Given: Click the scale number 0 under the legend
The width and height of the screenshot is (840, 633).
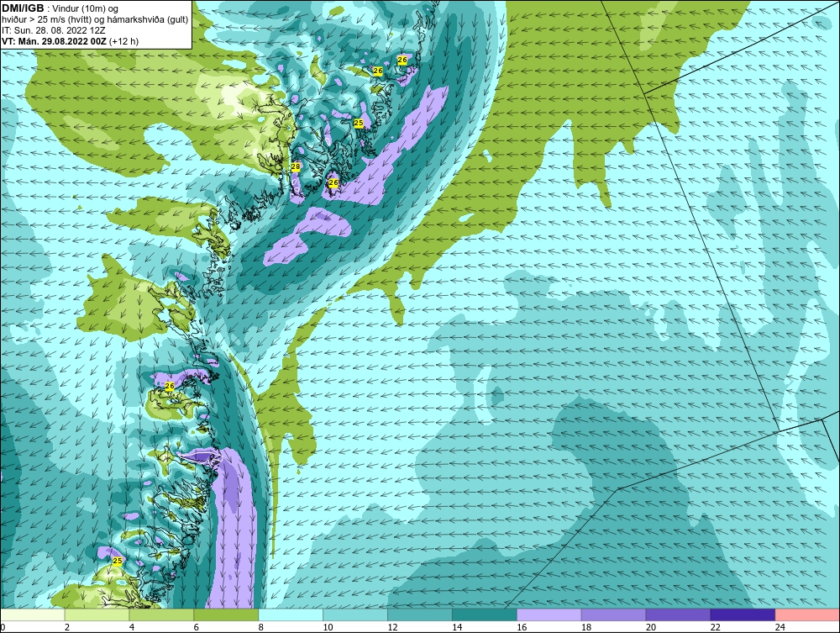Looking at the screenshot, I should tap(3, 627).
